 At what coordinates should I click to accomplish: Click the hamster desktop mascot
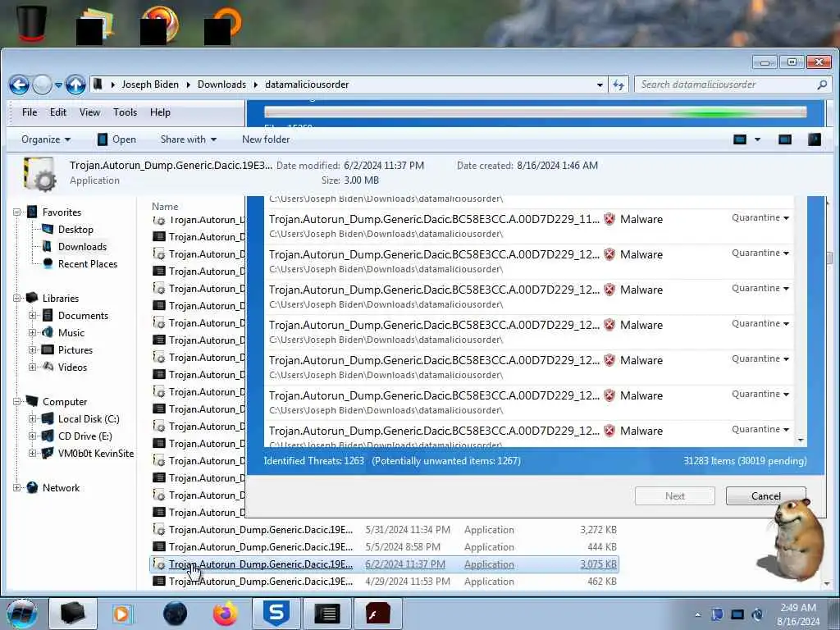point(793,540)
